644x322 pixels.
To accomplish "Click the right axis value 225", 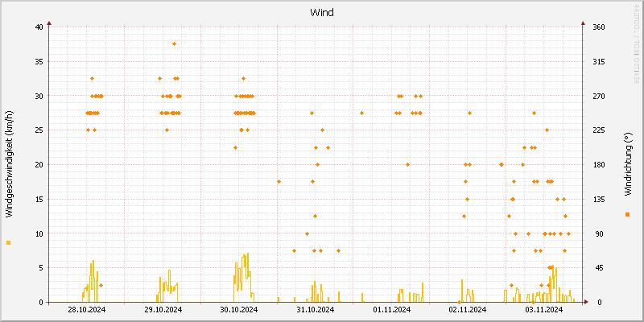I will 599,130.
